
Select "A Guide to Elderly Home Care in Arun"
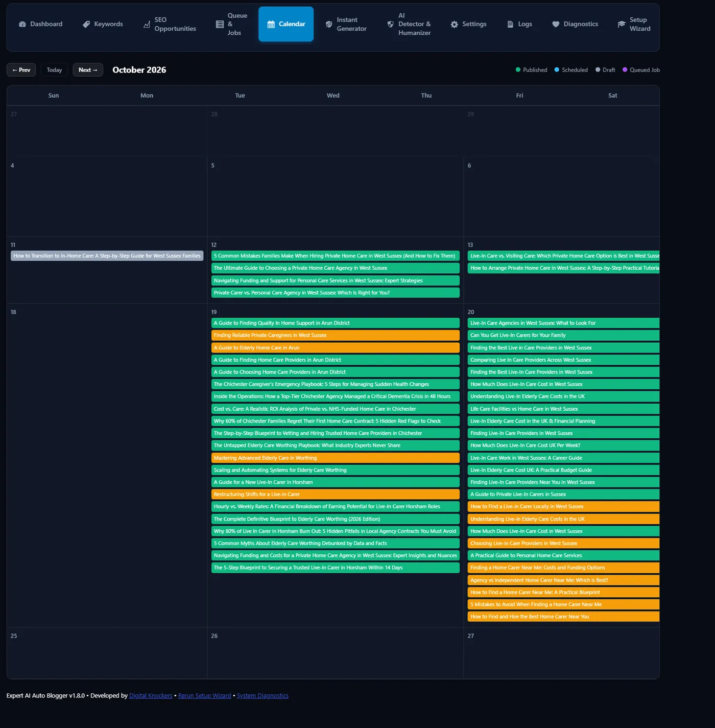tap(336, 348)
